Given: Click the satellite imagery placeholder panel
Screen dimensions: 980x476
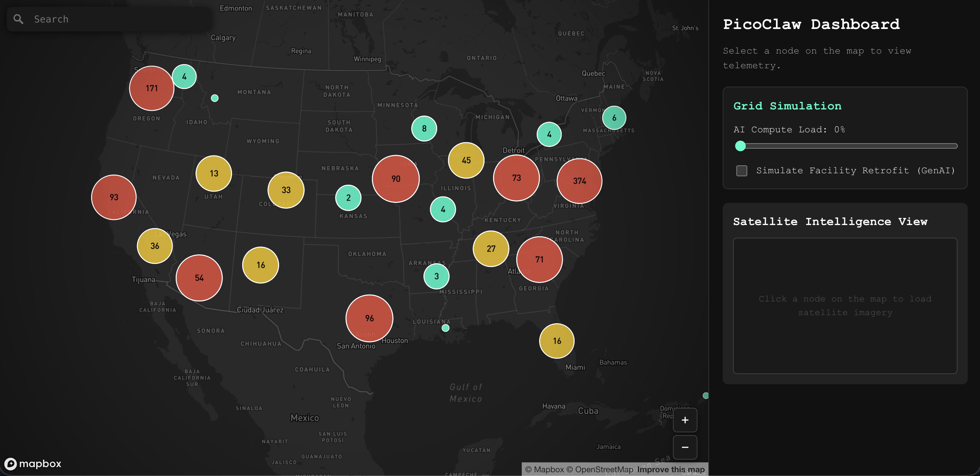Looking at the screenshot, I should click(x=845, y=306).
